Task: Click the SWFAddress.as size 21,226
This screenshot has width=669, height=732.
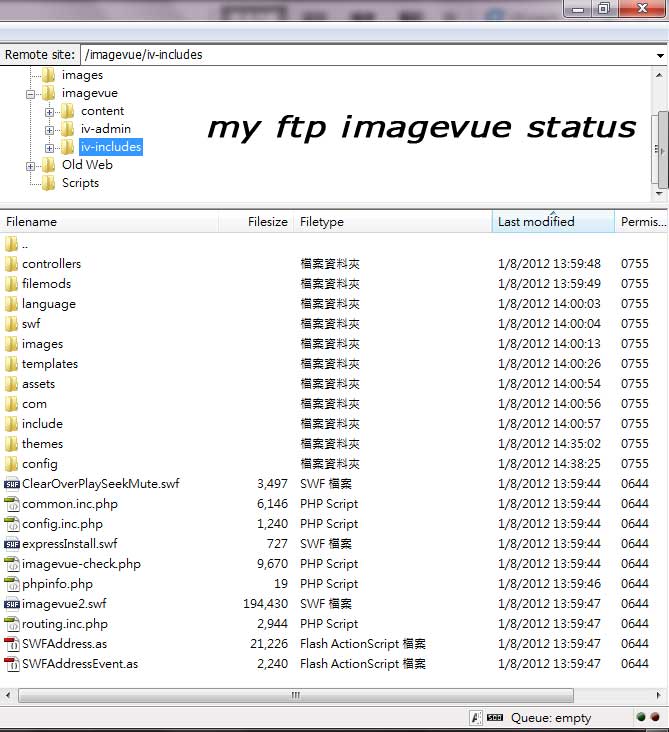Action: tap(269, 644)
